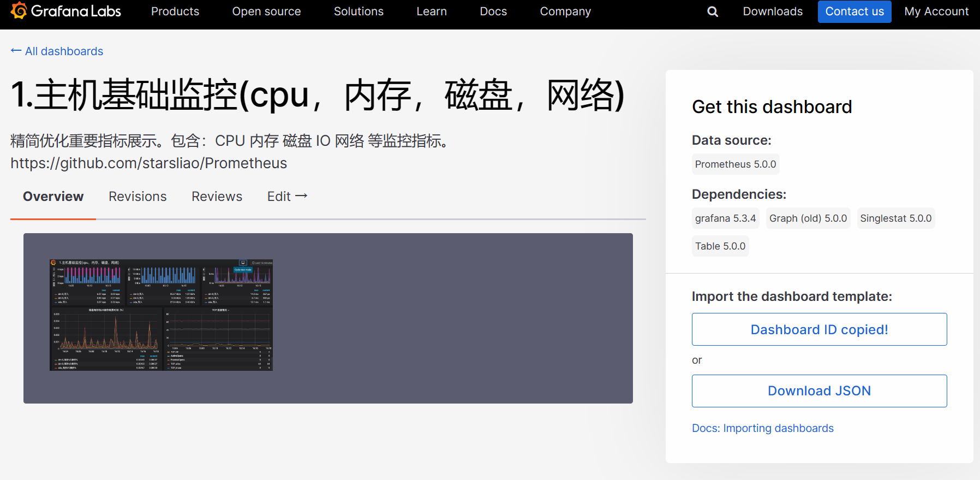The width and height of the screenshot is (980, 480).
Task: Open the Edit link with arrow
Action: pyautogui.click(x=288, y=197)
